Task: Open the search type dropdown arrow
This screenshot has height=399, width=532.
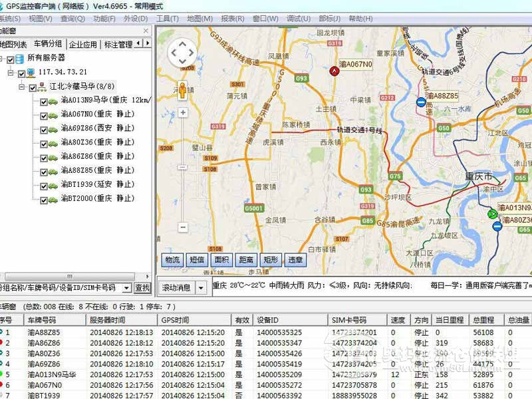Action: 126,288
